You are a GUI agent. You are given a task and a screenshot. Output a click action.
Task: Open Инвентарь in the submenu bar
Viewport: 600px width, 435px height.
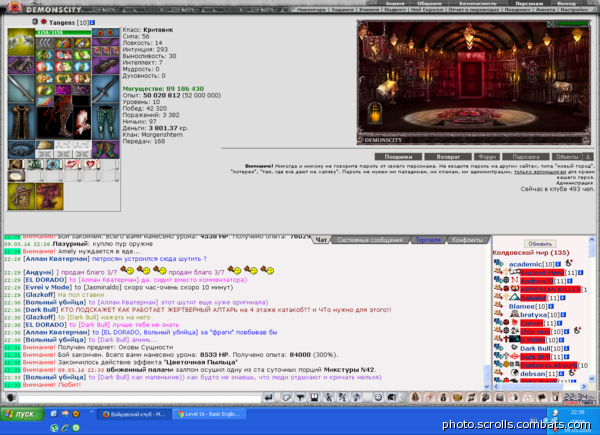tap(311, 10)
